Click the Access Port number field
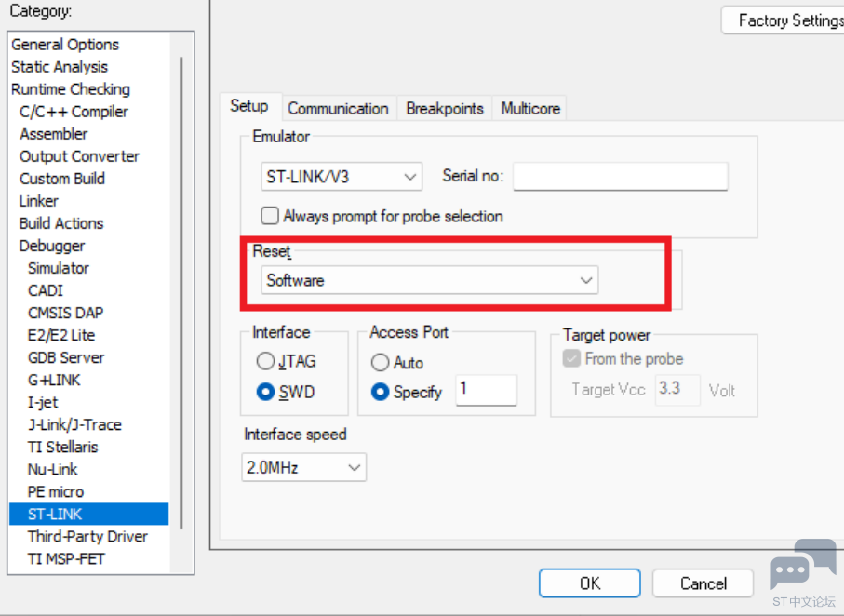 [486, 390]
